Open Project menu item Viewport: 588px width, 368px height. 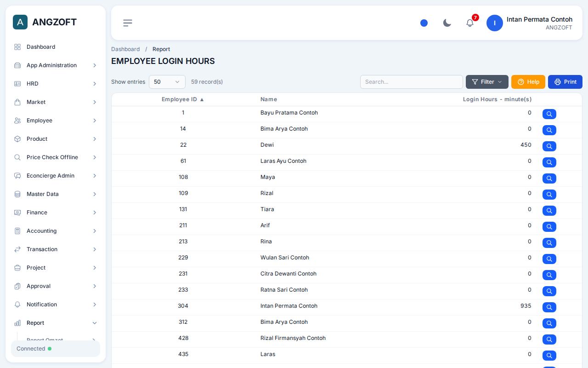coord(56,268)
